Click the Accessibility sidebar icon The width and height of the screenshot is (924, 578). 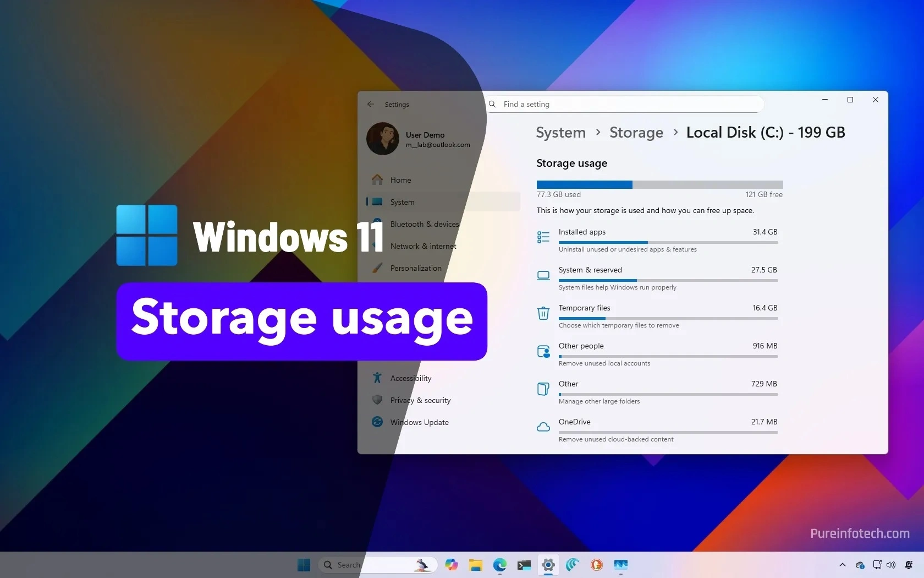coord(377,378)
